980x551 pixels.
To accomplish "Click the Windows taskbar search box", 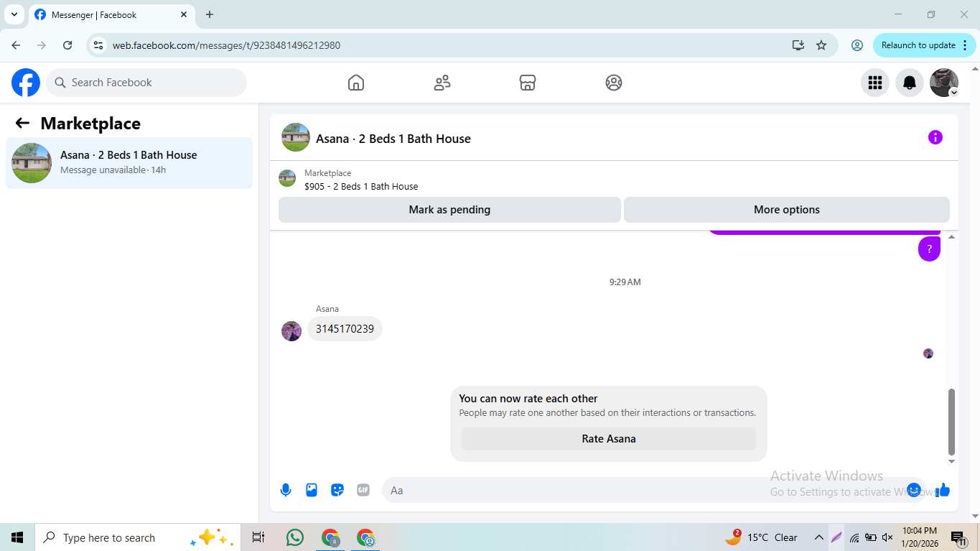I will click(138, 537).
